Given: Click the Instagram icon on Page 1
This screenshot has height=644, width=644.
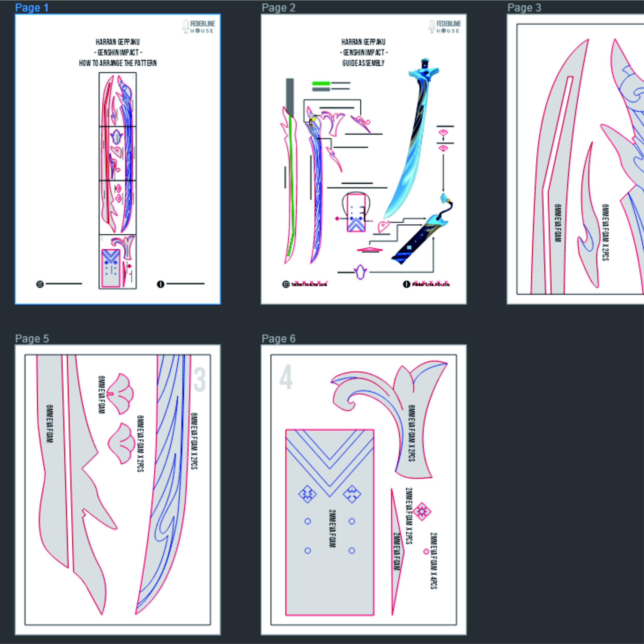Looking at the screenshot, I should [x=40, y=284].
